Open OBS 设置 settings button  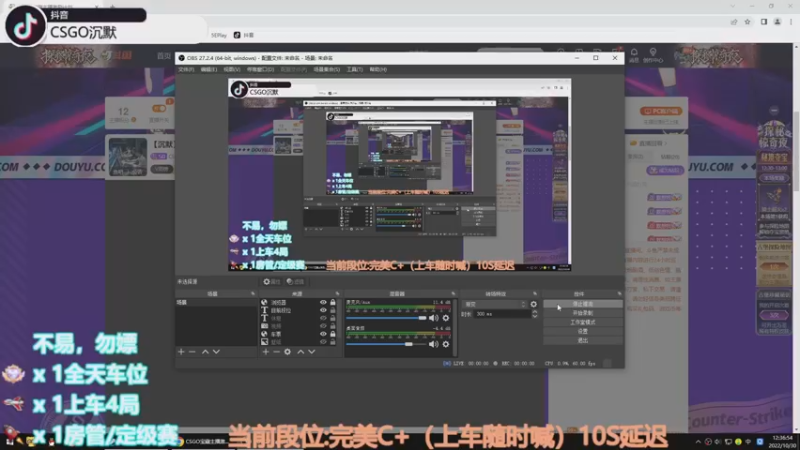(x=583, y=331)
